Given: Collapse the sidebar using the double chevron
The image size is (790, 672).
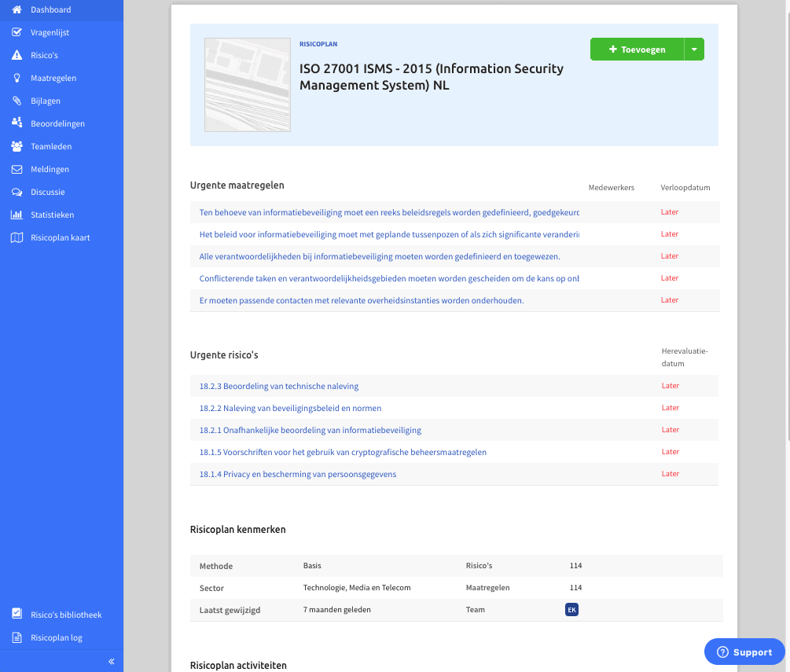Looking at the screenshot, I should (x=111, y=661).
